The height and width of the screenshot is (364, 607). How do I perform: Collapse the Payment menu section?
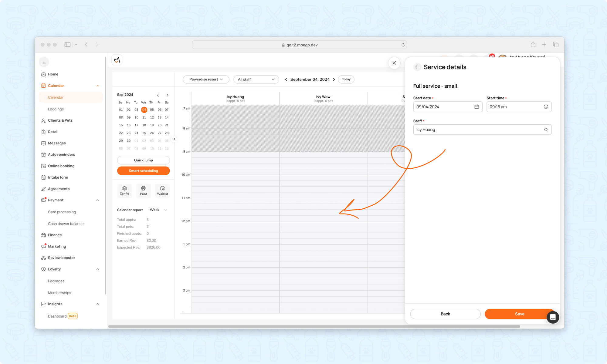[98, 200]
